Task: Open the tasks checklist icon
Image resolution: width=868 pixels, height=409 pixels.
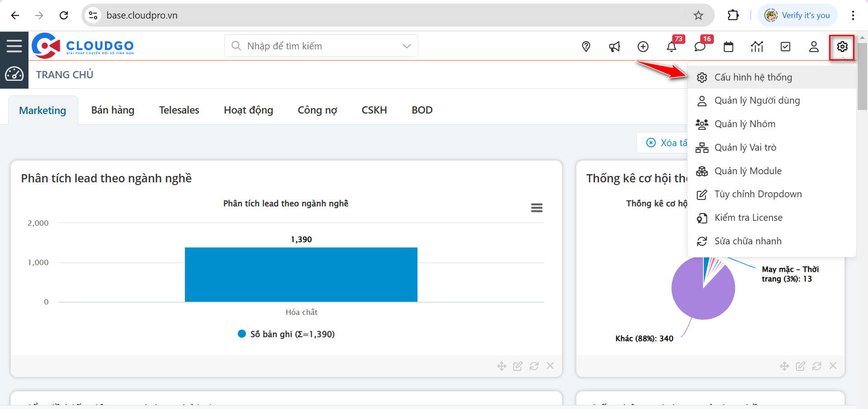Action: coord(785,47)
